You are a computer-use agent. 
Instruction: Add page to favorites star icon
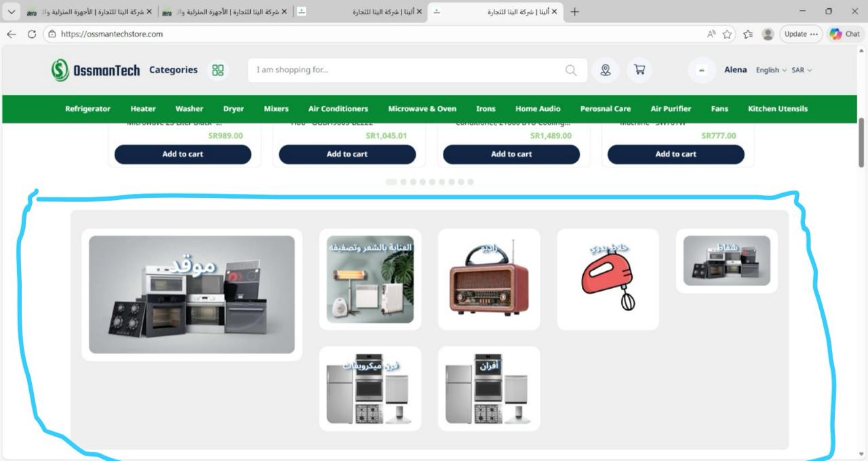727,34
